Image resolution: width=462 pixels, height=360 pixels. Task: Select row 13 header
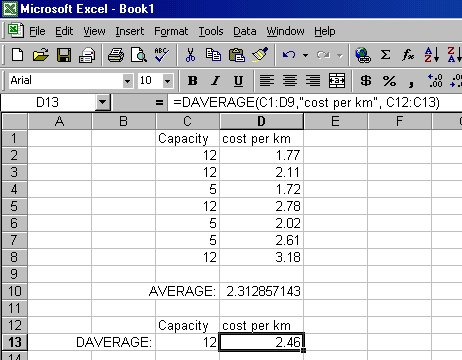[x=14, y=342]
